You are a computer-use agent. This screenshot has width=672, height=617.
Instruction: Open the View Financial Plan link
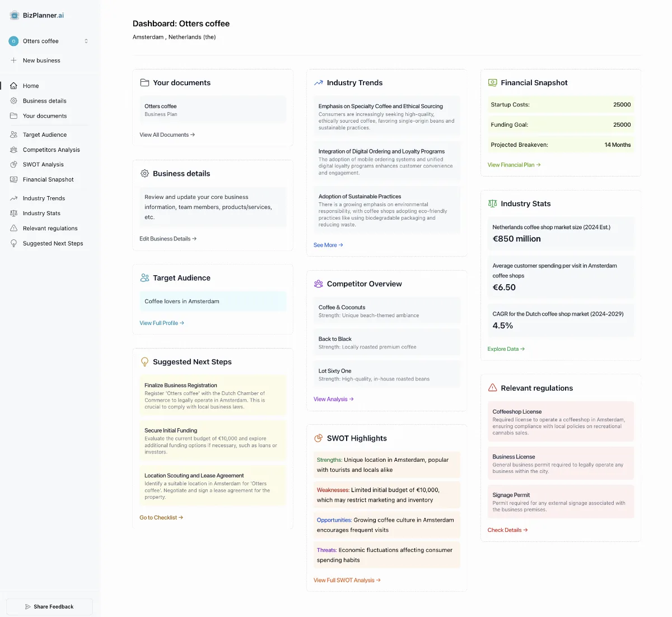click(x=514, y=165)
